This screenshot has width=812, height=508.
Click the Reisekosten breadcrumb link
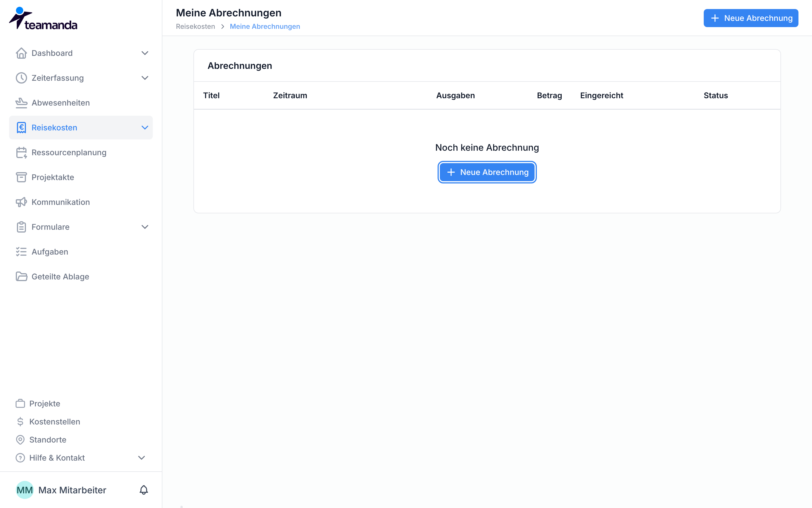point(195,27)
